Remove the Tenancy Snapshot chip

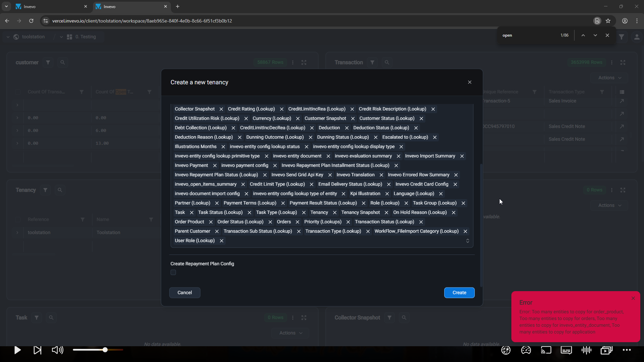386,213
